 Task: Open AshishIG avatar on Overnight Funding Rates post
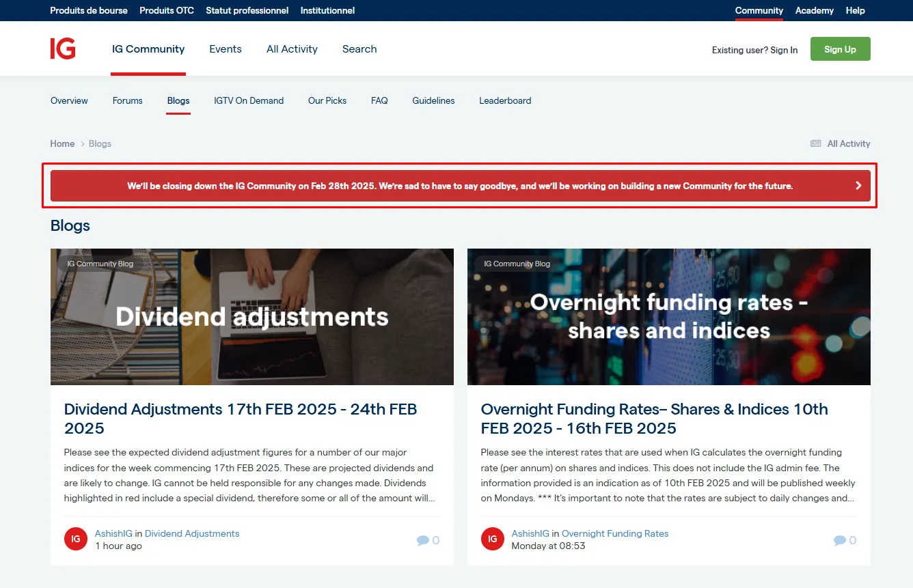coord(493,539)
